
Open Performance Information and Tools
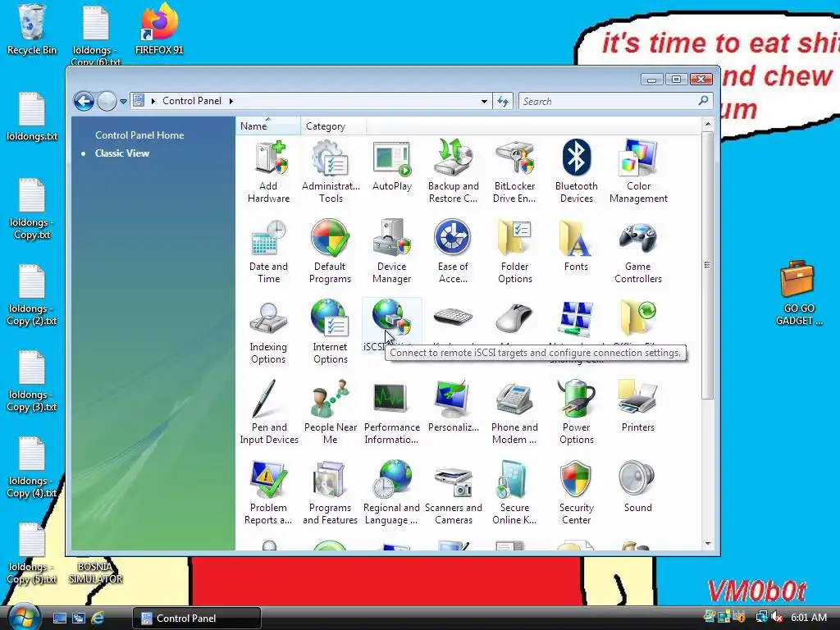(391, 413)
